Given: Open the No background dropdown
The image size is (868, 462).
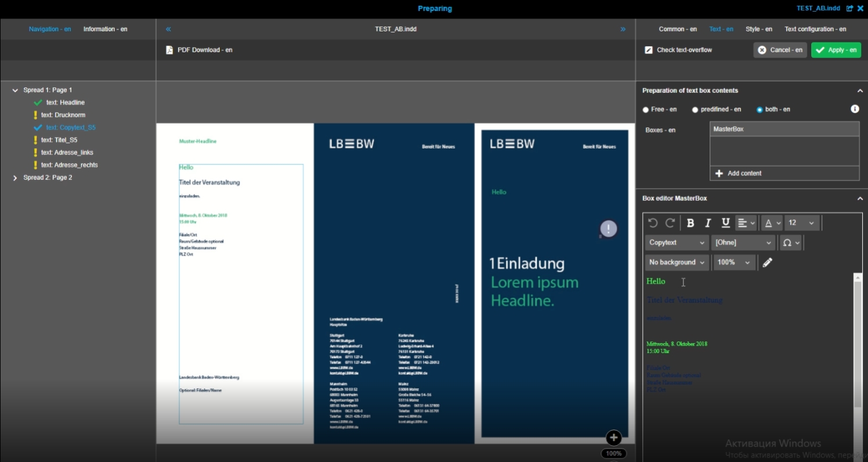Looking at the screenshot, I should (x=677, y=262).
